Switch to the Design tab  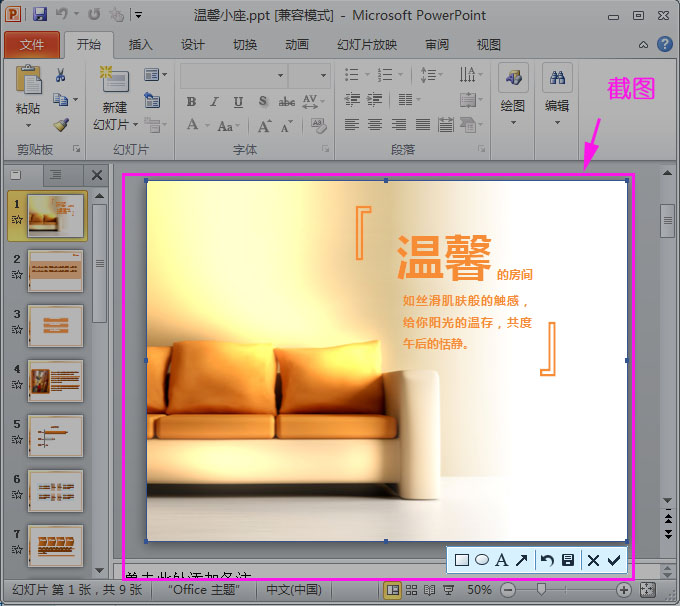(193, 44)
